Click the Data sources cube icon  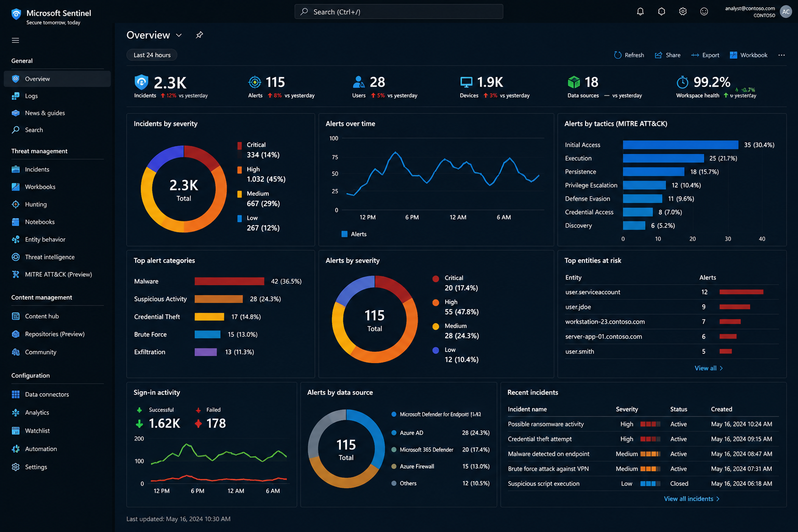(574, 82)
